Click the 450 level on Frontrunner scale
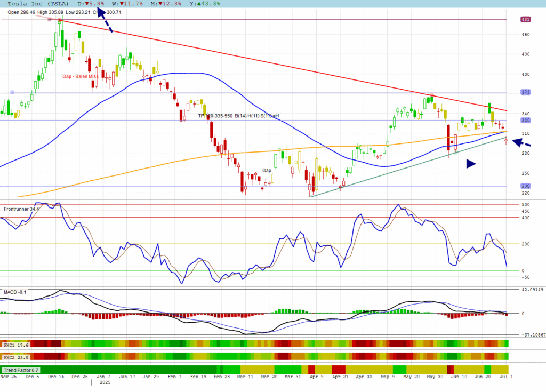 point(526,211)
